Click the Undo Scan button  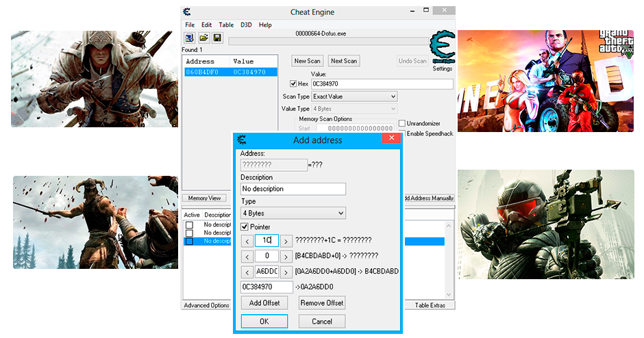(x=412, y=61)
